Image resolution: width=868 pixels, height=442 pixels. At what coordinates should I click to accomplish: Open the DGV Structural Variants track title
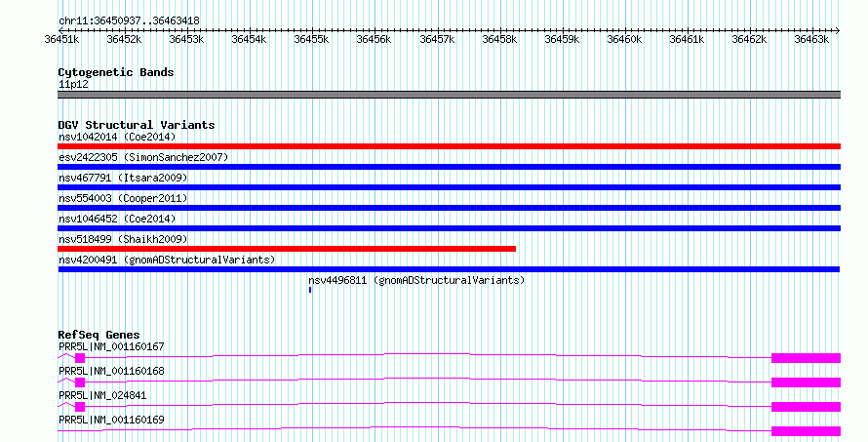tap(137, 125)
